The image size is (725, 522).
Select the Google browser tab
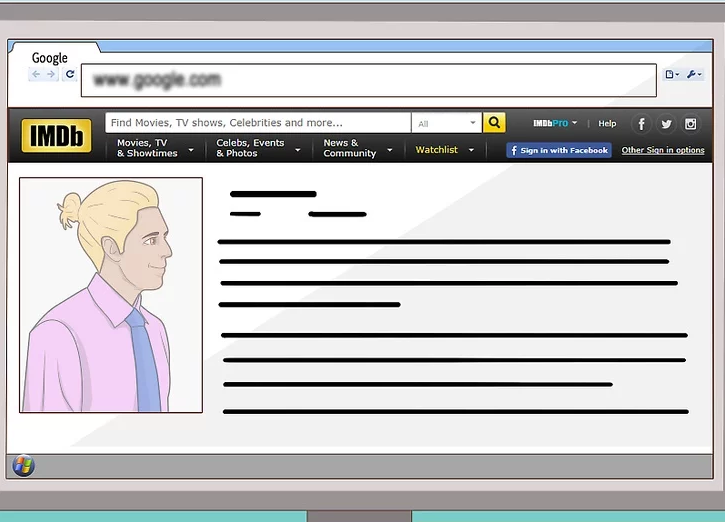(50, 58)
